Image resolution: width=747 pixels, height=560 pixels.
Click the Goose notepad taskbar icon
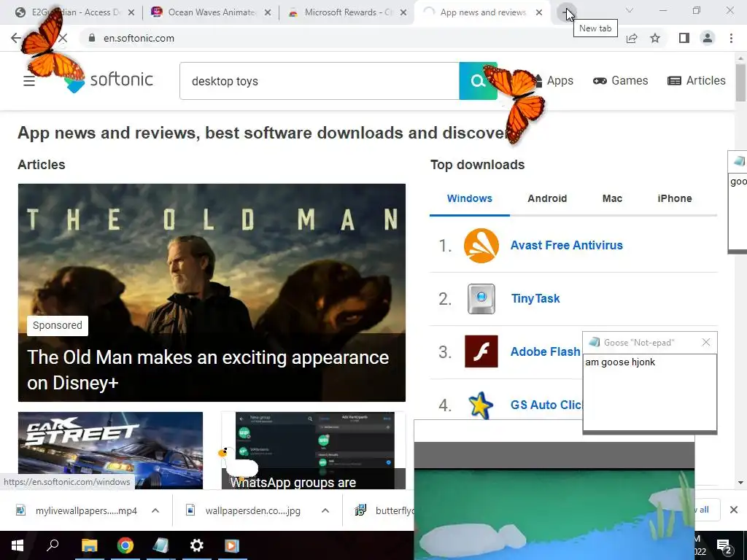coord(161,545)
